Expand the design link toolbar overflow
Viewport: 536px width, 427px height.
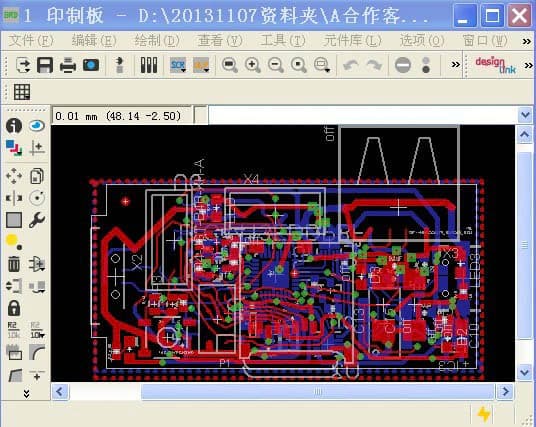[528, 65]
